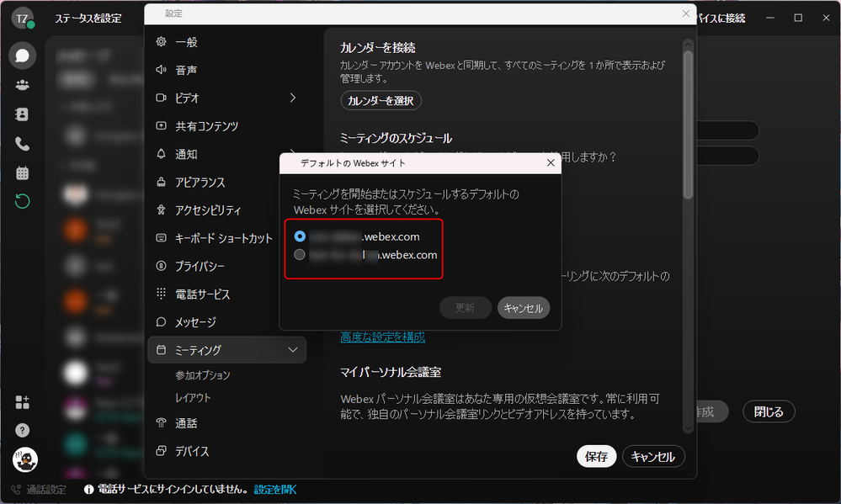
Task: Open the Help question mark icon
Action: click(x=22, y=430)
